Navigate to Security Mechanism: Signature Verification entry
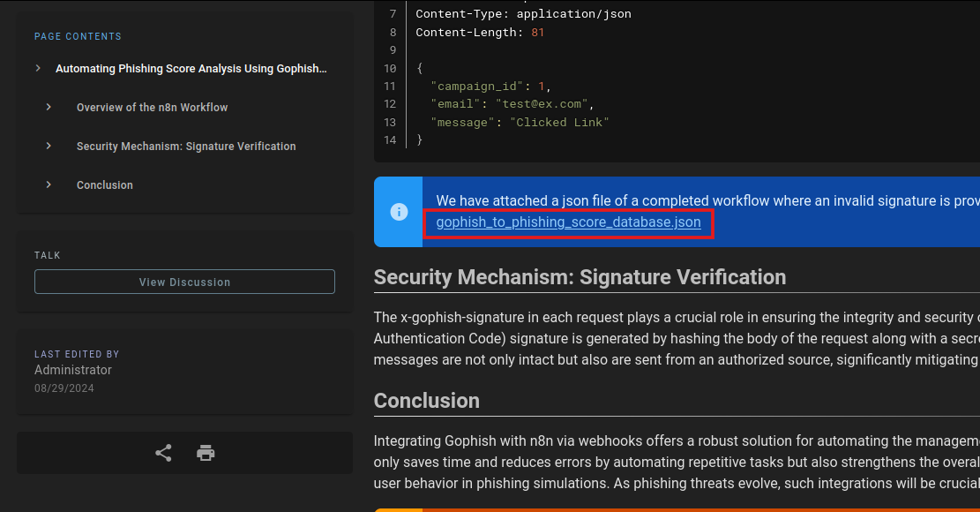 pos(186,147)
